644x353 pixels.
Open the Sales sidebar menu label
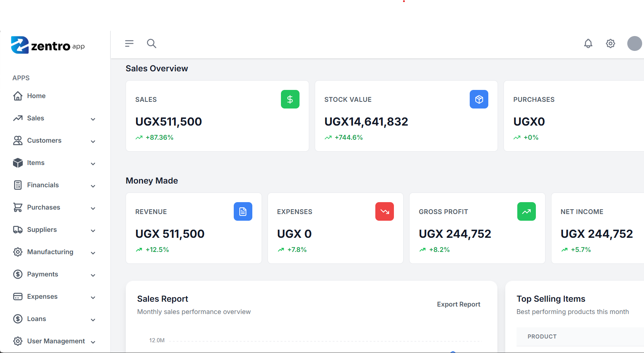coord(36,118)
